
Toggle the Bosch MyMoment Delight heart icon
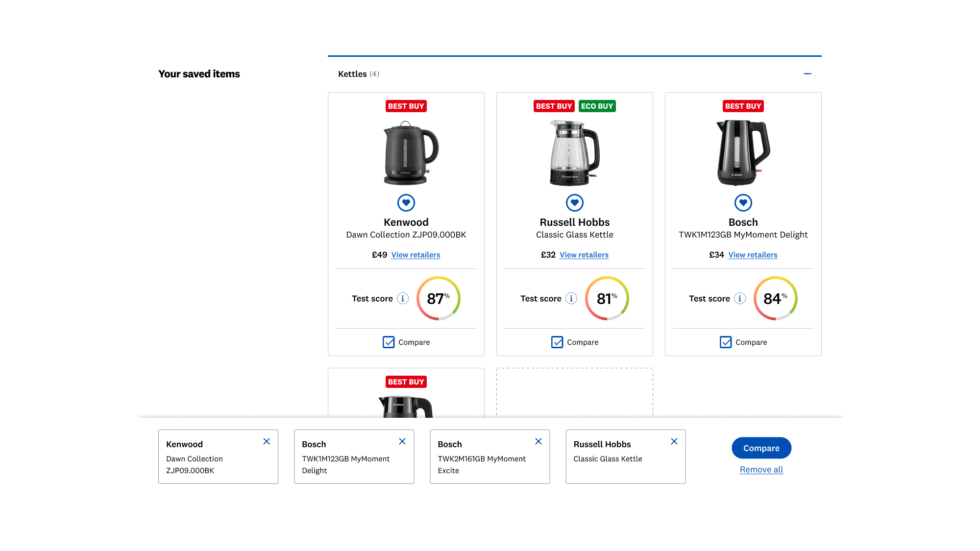743,202
